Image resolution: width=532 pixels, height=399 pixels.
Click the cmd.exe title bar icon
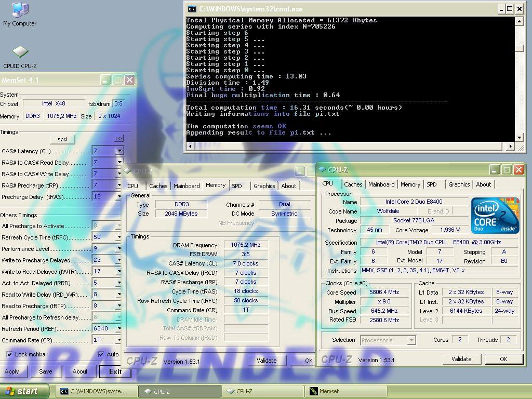192,9
